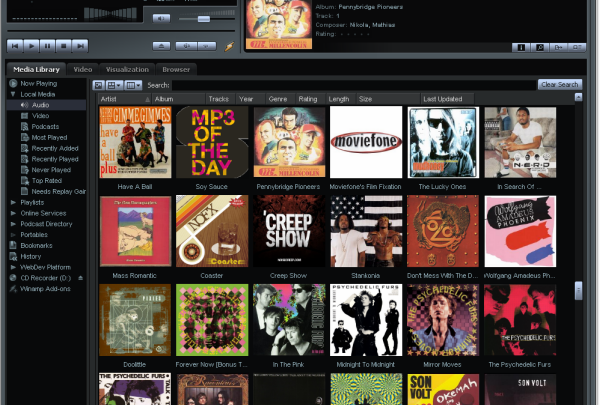The image size is (600, 405).
Task: Open the Most Played view
Action: tap(49, 137)
